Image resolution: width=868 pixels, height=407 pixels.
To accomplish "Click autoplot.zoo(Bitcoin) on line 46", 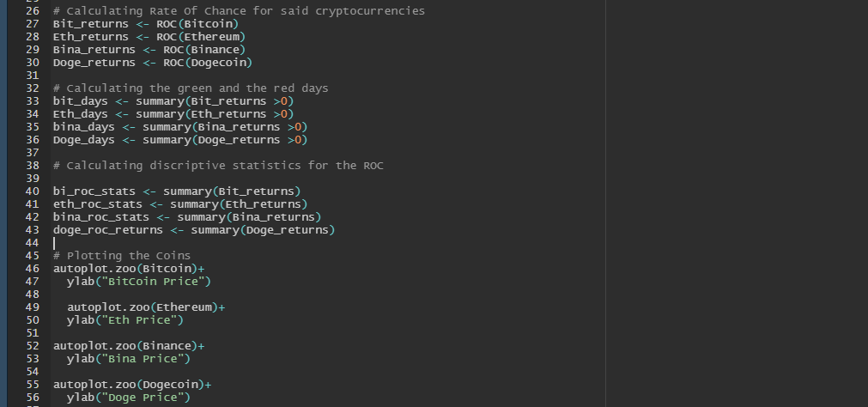I will pos(125,269).
